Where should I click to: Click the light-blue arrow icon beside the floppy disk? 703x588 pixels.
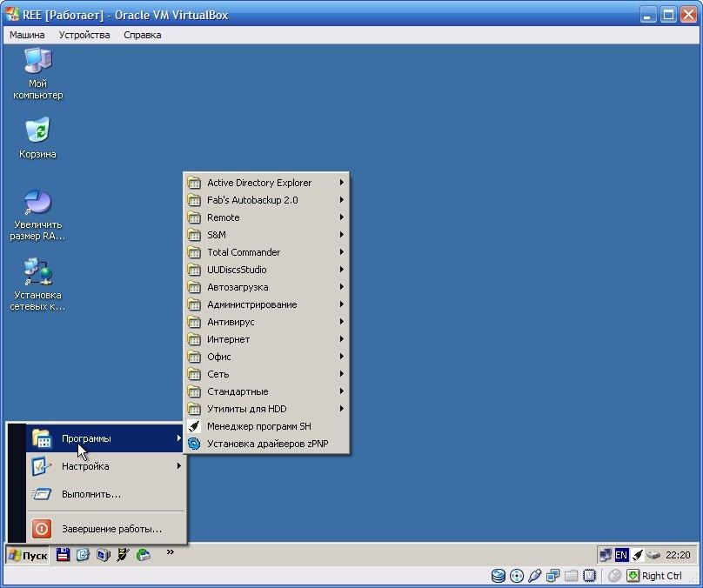(83, 555)
